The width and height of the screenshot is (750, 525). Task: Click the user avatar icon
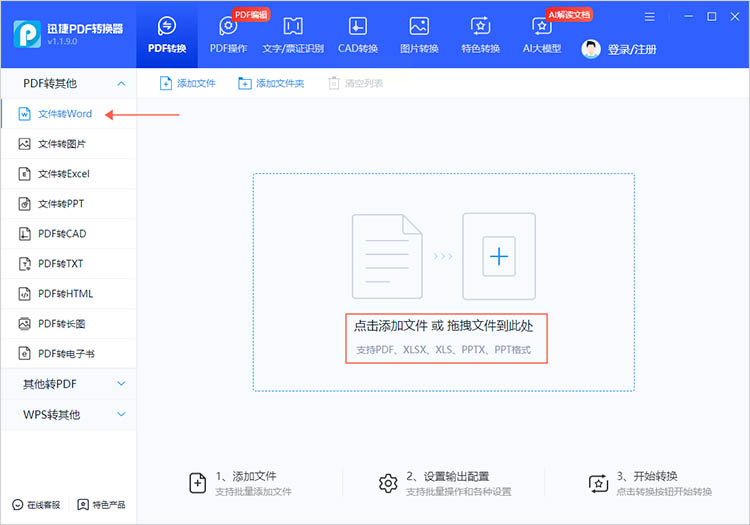pyautogui.click(x=591, y=49)
